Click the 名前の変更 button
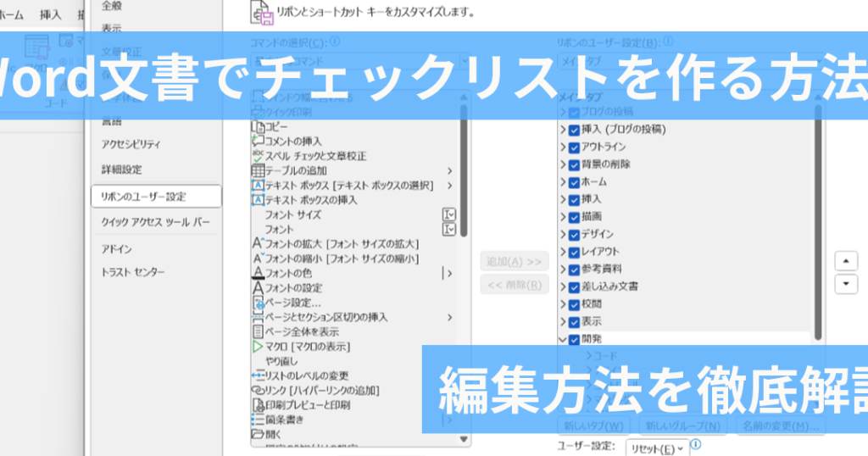The width and height of the screenshot is (868, 456). point(779,425)
